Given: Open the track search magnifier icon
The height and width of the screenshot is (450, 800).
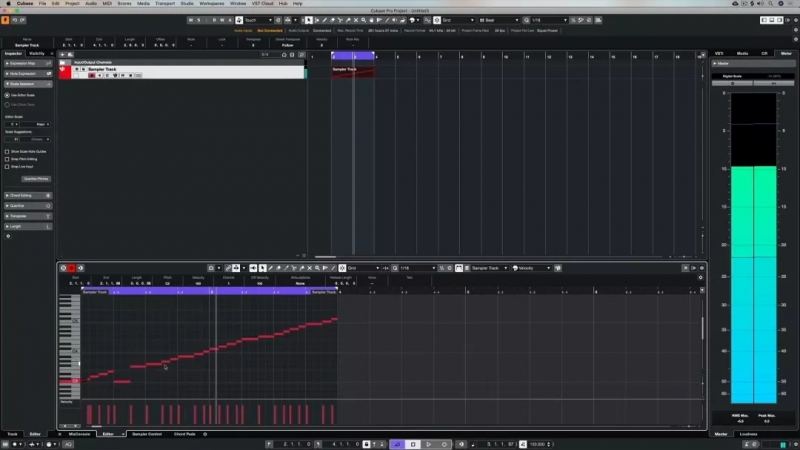Looking at the screenshot, I should pos(302,55).
